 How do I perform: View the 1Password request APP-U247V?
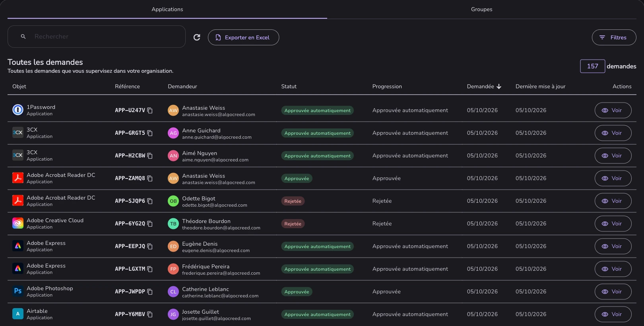(x=613, y=111)
